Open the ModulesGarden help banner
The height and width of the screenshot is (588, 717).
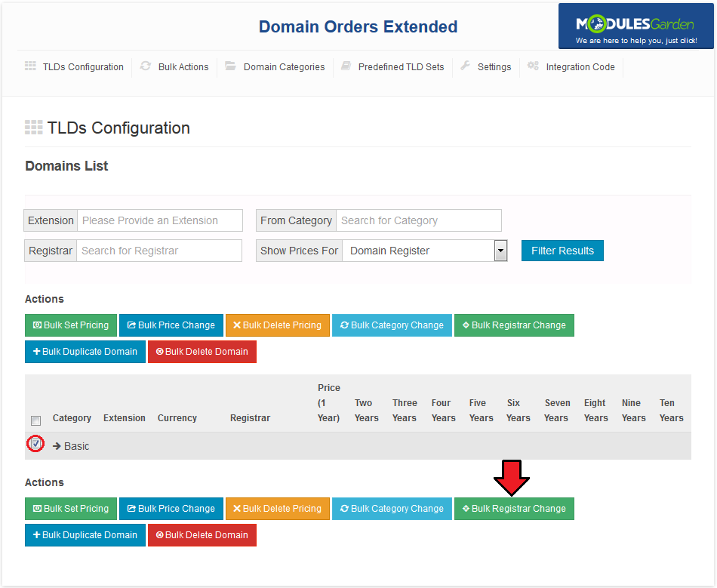click(x=635, y=26)
